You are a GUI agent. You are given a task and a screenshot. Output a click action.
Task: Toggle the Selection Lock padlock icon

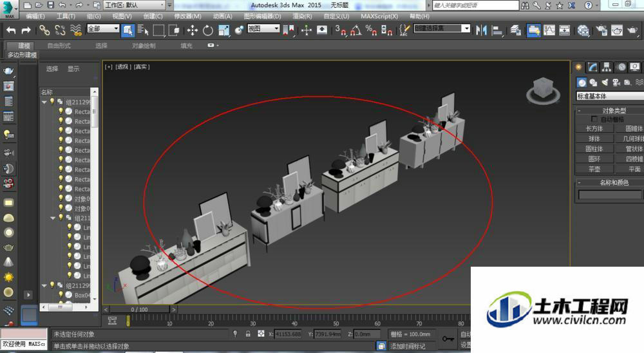pyautogui.click(x=248, y=334)
